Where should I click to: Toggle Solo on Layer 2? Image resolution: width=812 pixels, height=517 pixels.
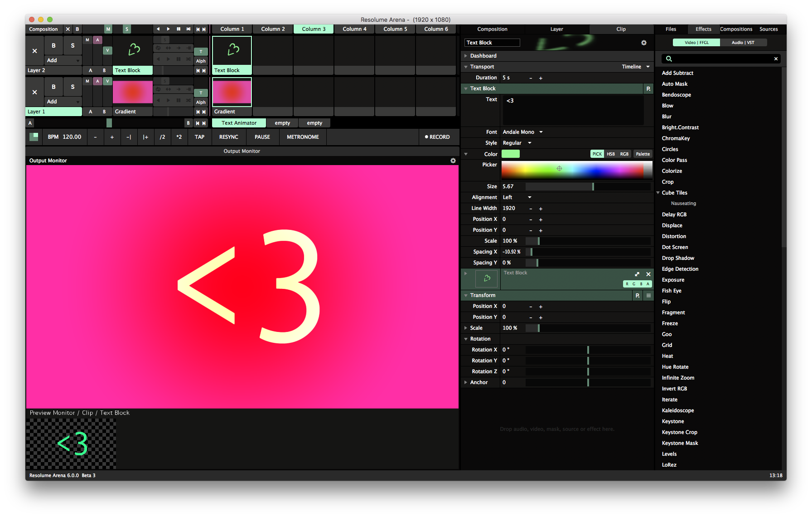(72, 46)
